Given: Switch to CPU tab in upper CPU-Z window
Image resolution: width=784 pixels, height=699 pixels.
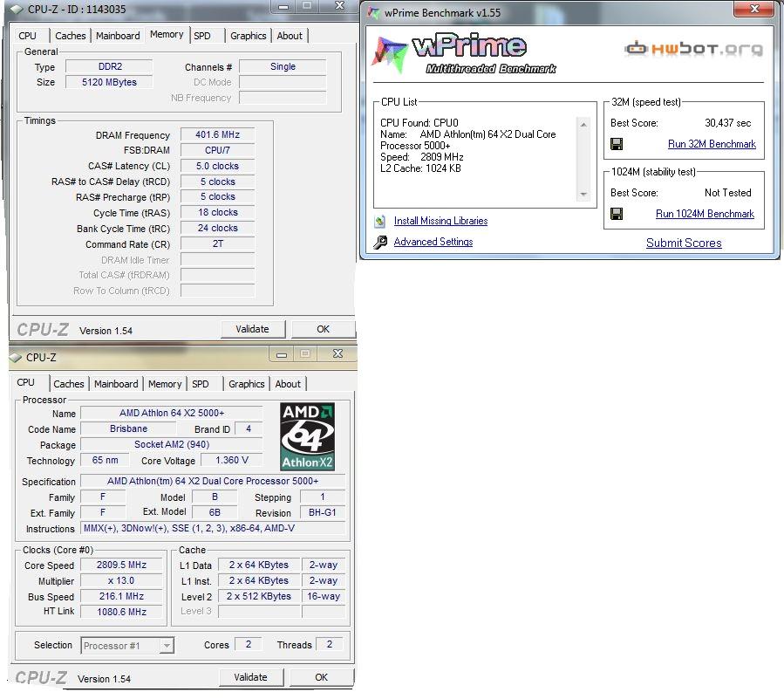Looking at the screenshot, I should (x=28, y=36).
